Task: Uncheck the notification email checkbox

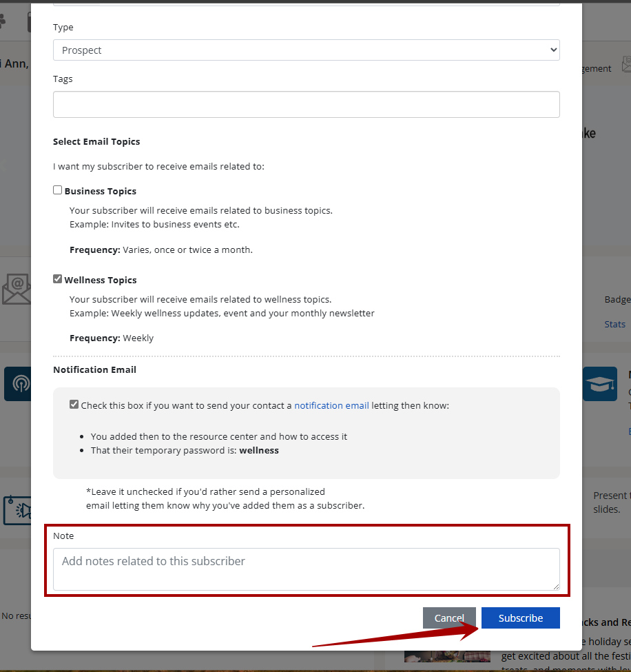Action: click(x=74, y=405)
